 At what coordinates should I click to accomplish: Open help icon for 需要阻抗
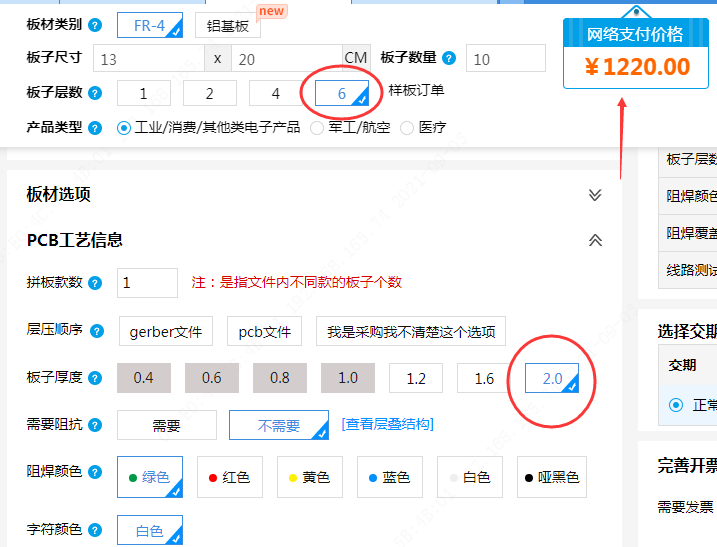95,425
